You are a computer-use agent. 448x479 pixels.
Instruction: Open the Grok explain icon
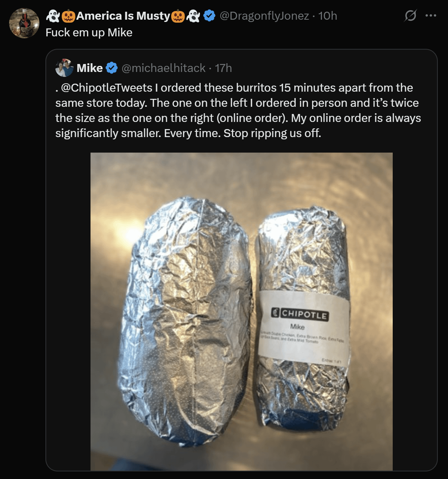pos(410,16)
